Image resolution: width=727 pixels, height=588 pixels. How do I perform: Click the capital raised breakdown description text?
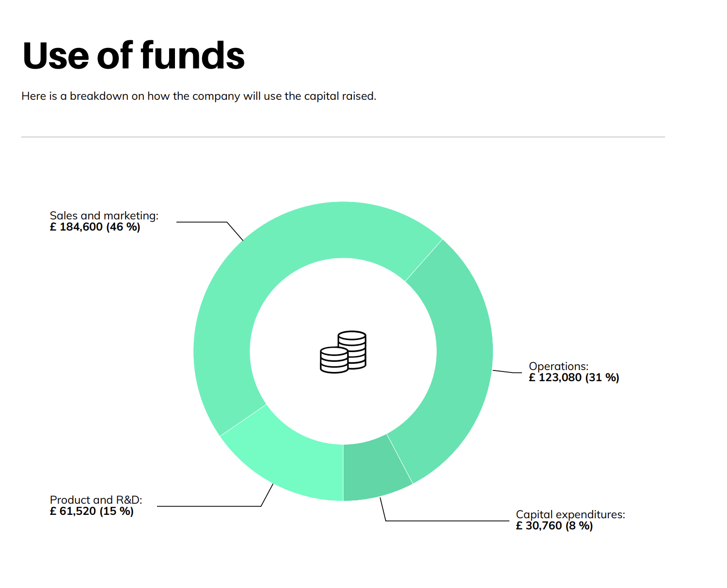(199, 96)
